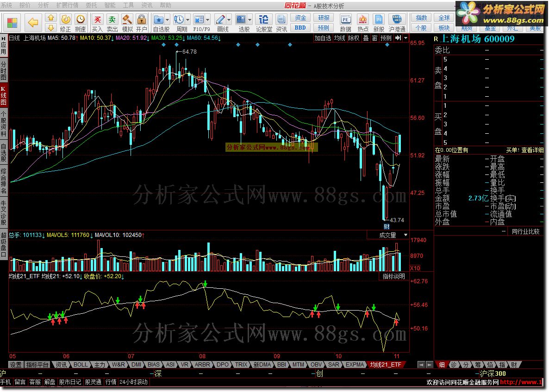Expand the 画线 dropdown arrow

pyautogui.click(x=229, y=19)
